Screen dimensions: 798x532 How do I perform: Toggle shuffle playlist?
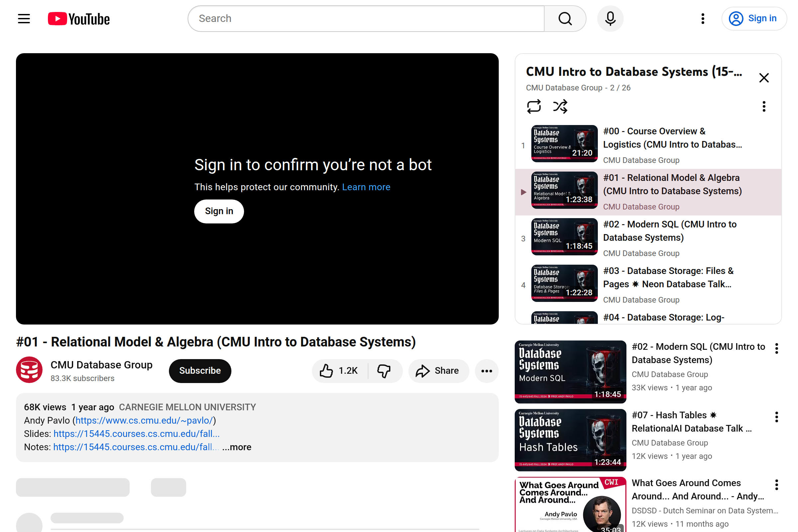[x=560, y=106]
